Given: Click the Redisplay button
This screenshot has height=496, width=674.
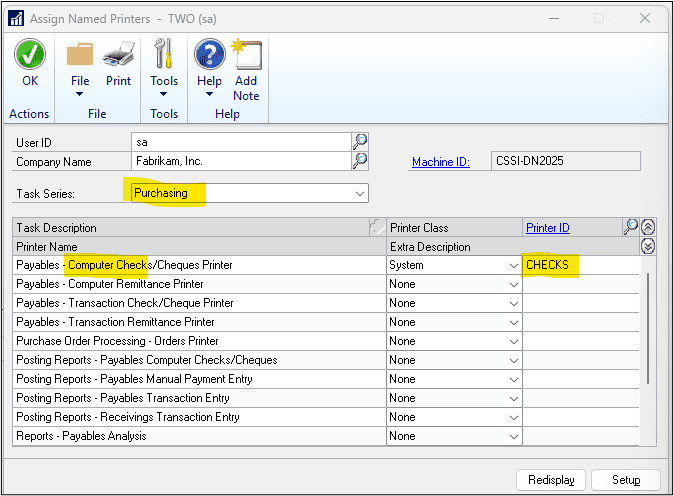Looking at the screenshot, I should click(x=551, y=480).
